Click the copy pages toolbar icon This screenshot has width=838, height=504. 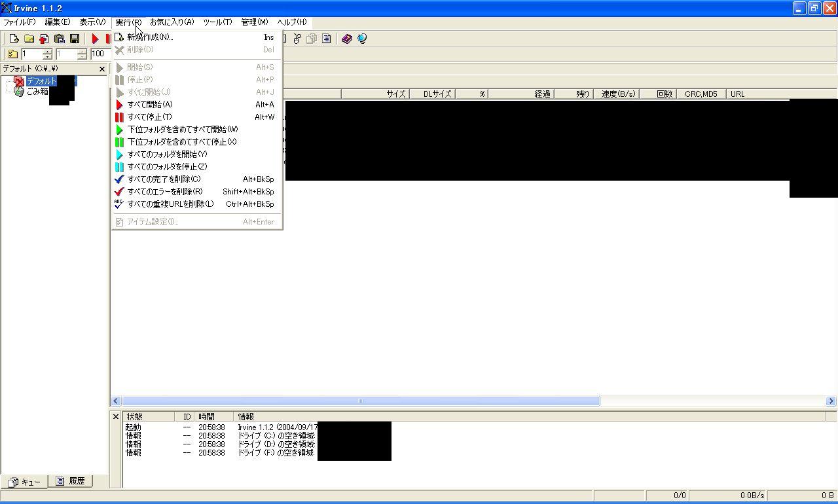(x=312, y=39)
